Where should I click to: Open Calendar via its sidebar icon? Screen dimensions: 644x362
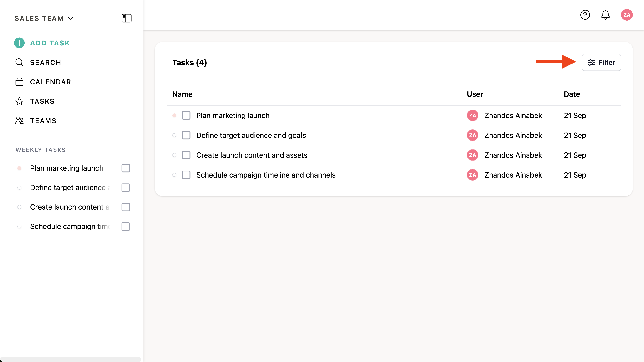(19, 82)
